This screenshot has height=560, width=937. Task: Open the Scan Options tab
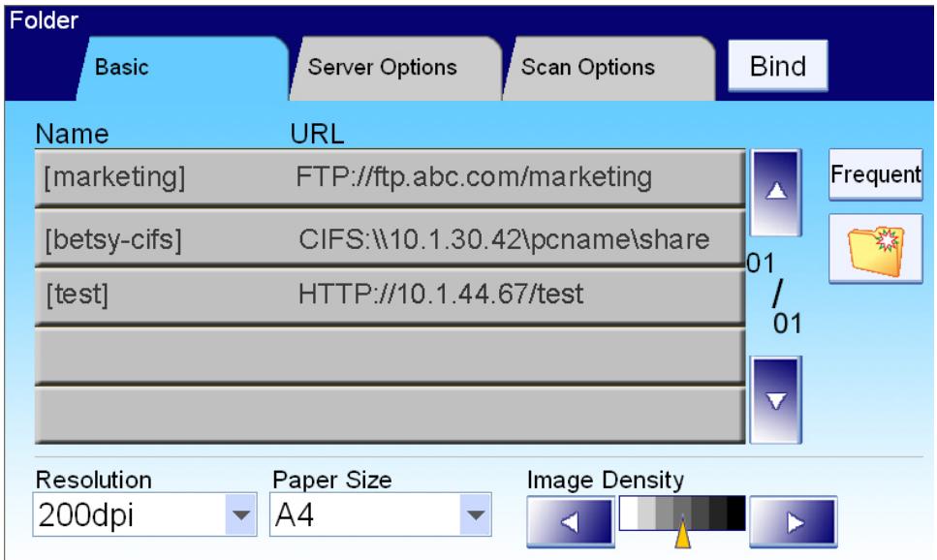[x=609, y=68]
